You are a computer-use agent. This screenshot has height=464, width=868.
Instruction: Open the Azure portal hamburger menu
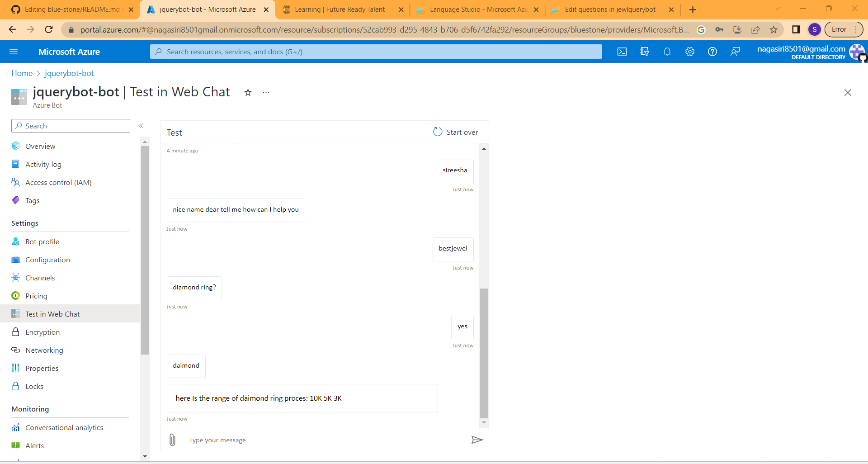pyautogui.click(x=14, y=52)
